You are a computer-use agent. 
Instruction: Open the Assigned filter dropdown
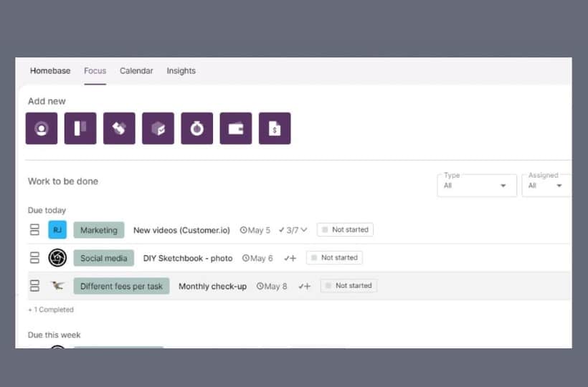coord(546,186)
